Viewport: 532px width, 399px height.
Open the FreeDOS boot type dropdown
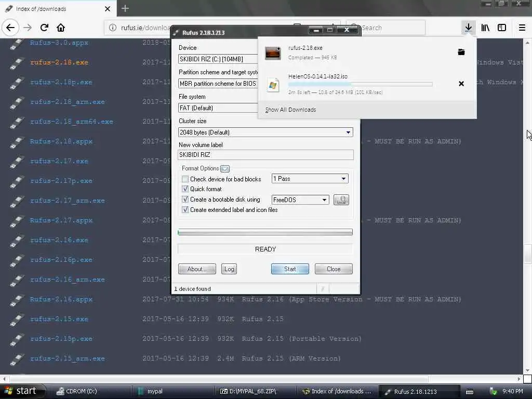tap(300, 200)
